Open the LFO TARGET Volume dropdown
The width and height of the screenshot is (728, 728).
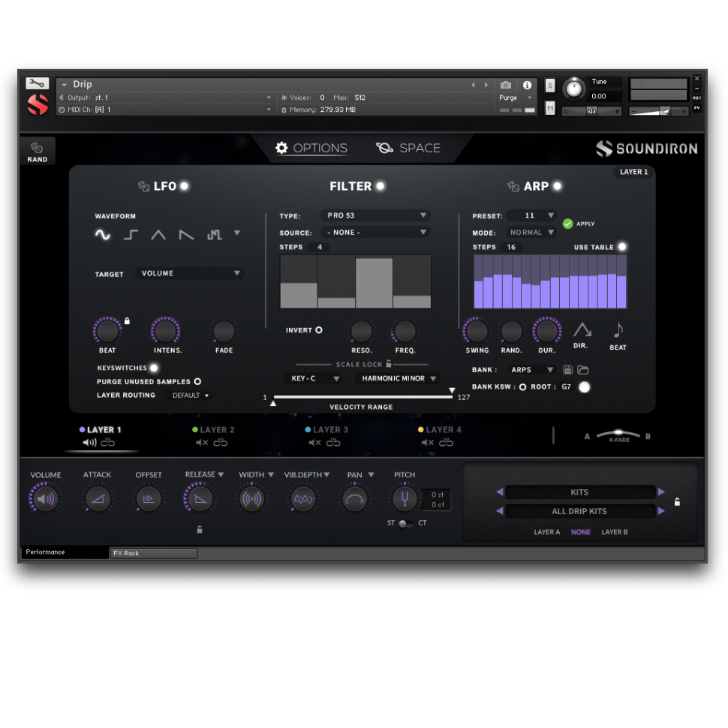[x=189, y=273]
